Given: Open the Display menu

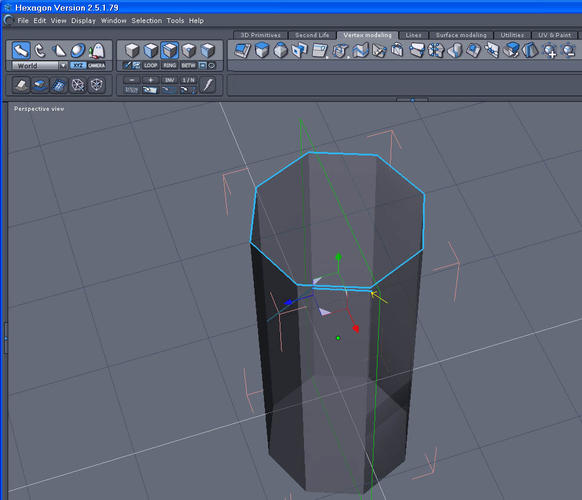Looking at the screenshot, I should (84, 21).
